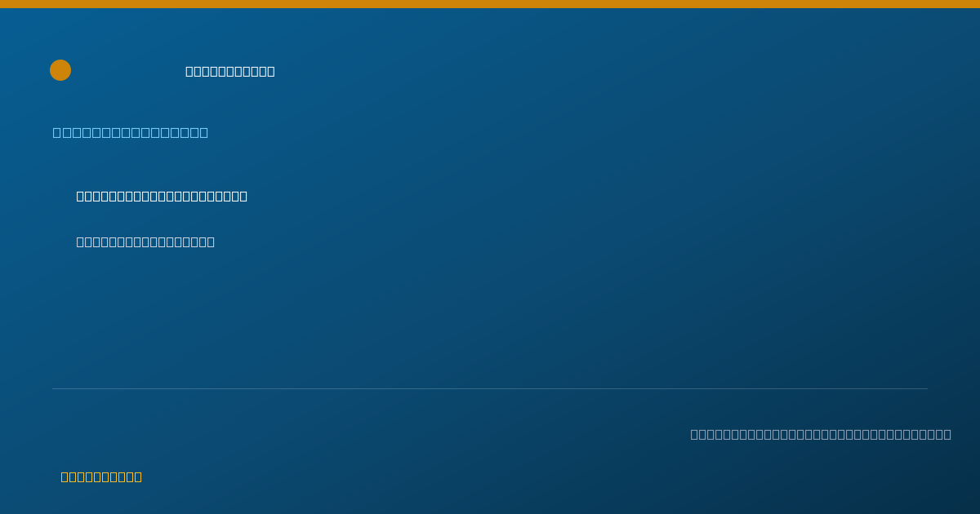Screen dimensions: 980x514
Task: Click the first character of the light blue heading
Action: click(x=57, y=132)
